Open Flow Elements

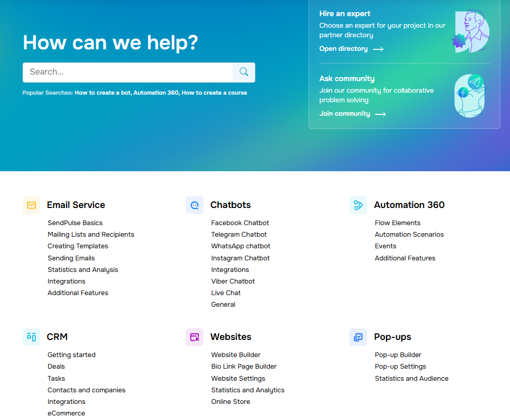(397, 223)
